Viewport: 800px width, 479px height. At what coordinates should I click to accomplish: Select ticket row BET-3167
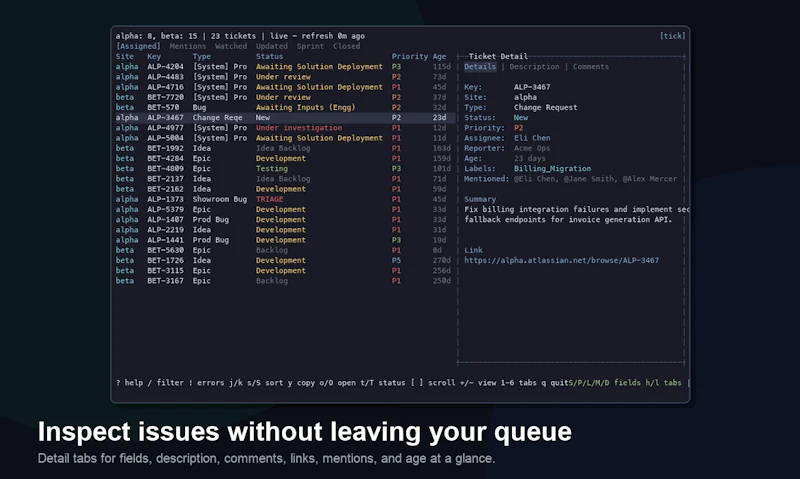pos(284,281)
